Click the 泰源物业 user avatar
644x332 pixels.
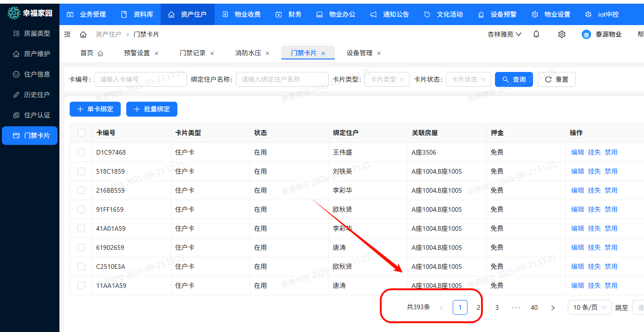pyautogui.click(x=586, y=34)
